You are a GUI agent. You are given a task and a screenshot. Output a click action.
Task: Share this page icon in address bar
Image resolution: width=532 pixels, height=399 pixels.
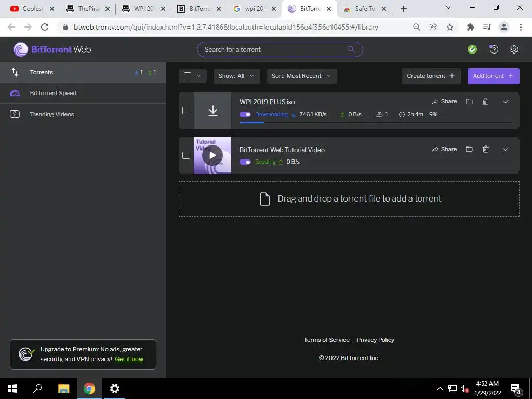click(433, 27)
